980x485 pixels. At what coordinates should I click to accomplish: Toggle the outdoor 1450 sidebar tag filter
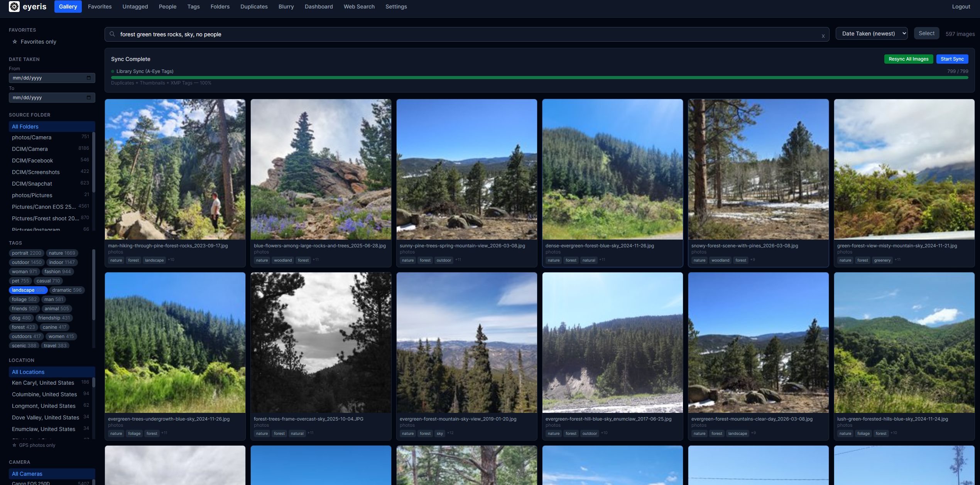[x=27, y=262]
